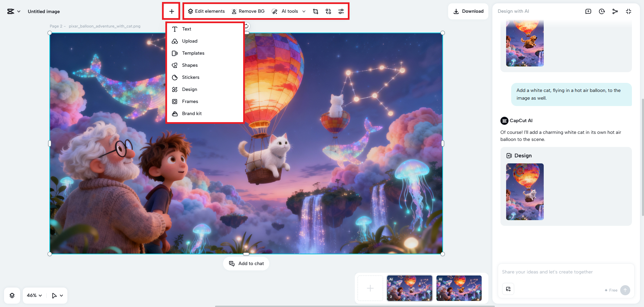This screenshot has width=644, height=307.
Task: Open the Templates menu entry
Action: click(193, 53)
